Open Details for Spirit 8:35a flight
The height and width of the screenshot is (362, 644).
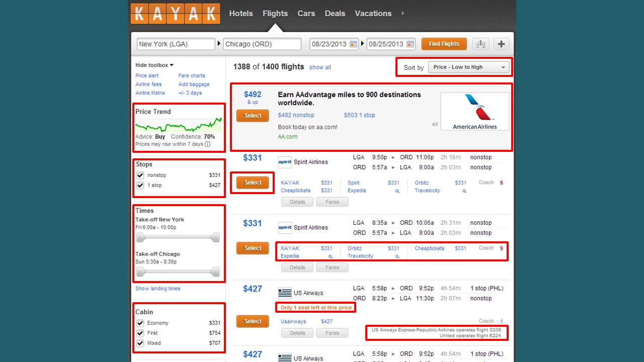(297, 267)
